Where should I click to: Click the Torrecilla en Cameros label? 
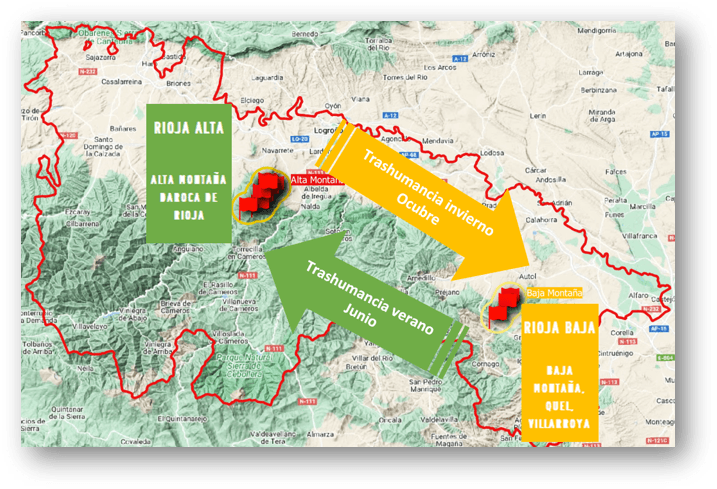(247, 253)
